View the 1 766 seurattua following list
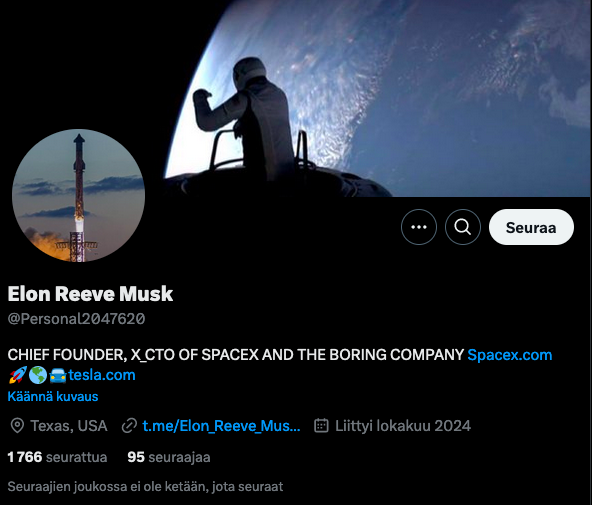Viewport: 592px width, 505px height. click(x=57, y=457)
